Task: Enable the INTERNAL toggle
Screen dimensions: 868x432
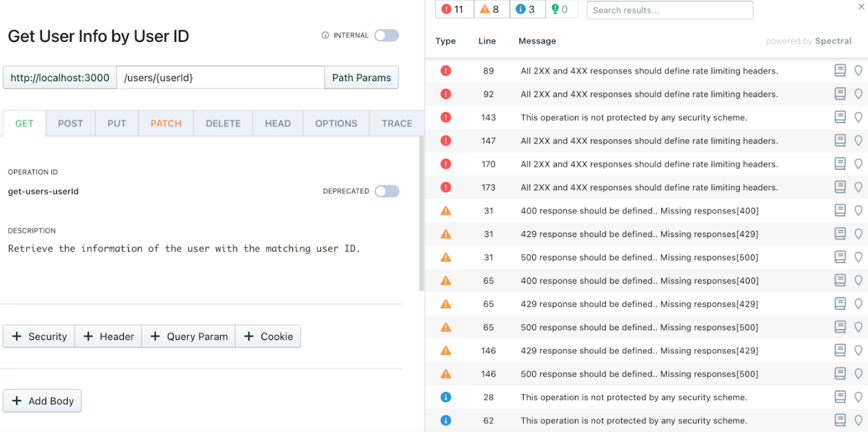Action: point(386,35)
